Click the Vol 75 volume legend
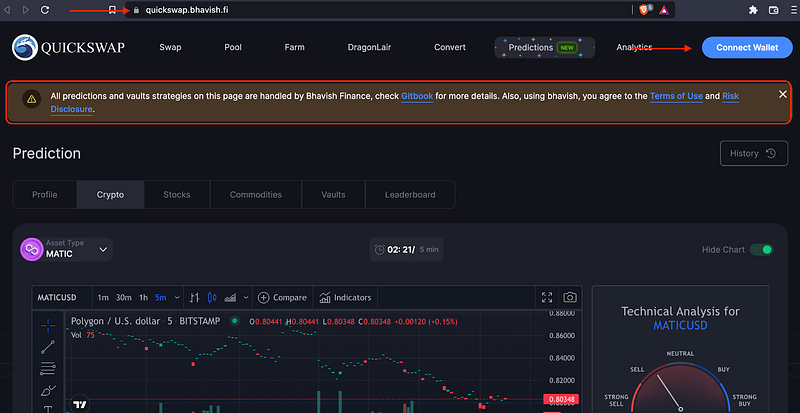The width and height of the screenshot is (800, 413). coord(82,335)
